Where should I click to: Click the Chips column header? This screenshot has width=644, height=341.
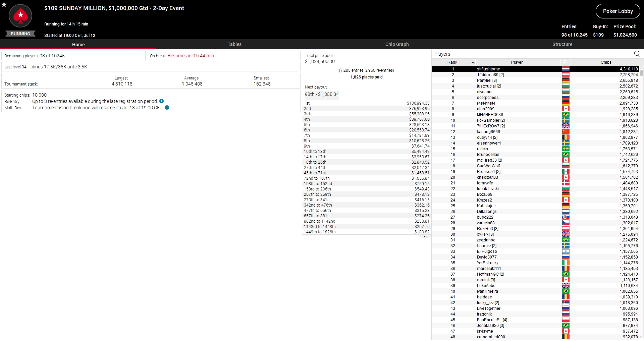click(x=606, y=62)
